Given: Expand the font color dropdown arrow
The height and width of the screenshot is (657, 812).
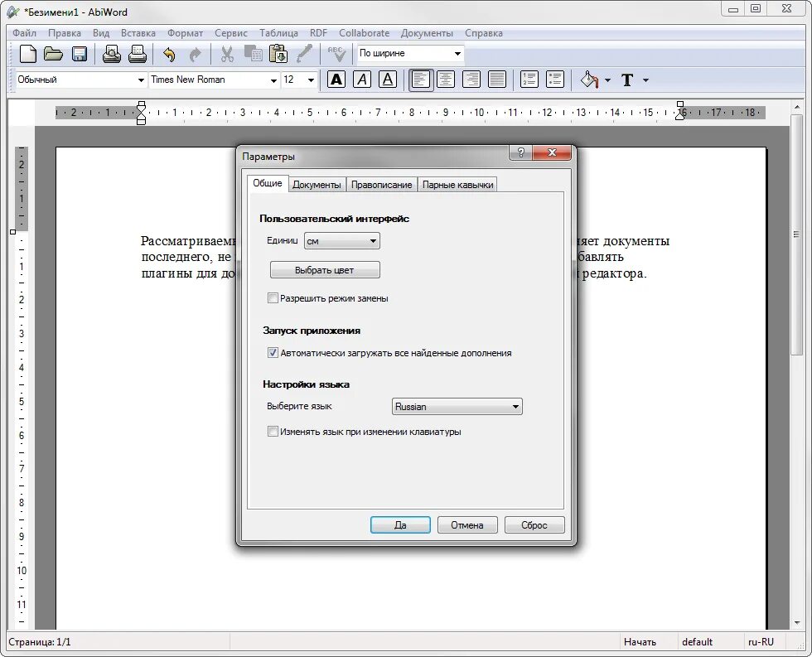Looking at the screenshot, I should (x=645, y=80).
